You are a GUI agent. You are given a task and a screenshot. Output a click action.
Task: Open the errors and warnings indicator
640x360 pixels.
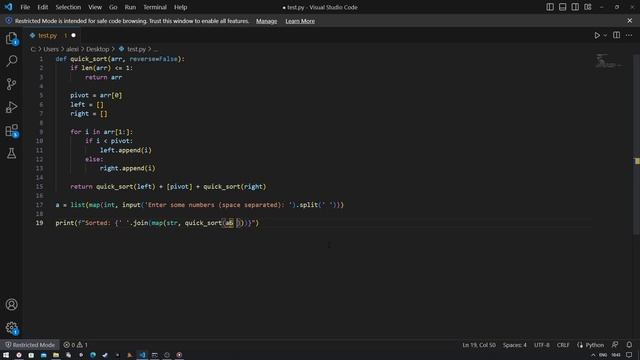pyautogui.click(x=76, y=345)
